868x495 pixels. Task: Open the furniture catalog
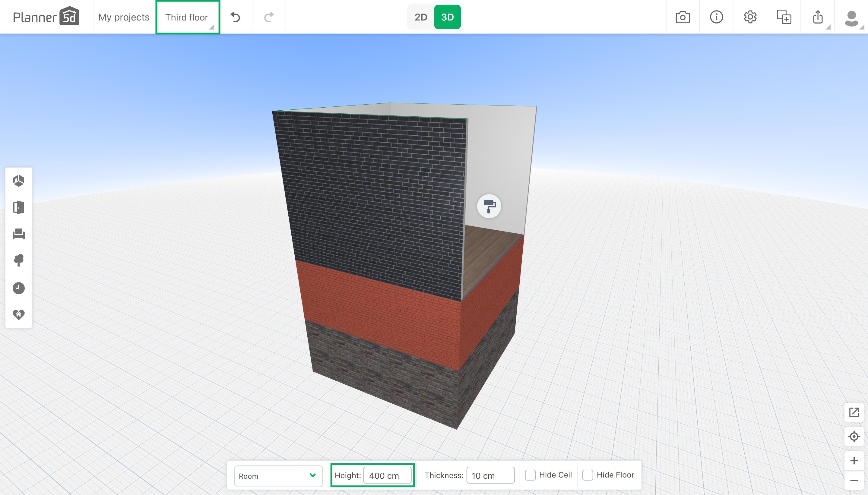click(x=19, y=234)
